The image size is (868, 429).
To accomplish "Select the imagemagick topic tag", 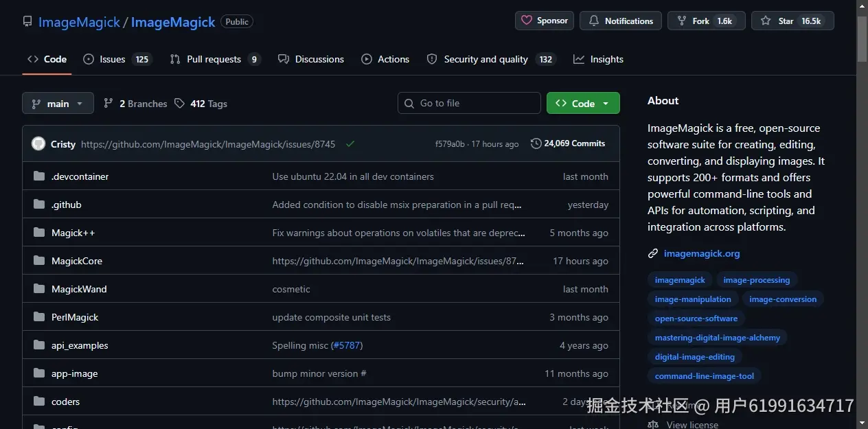I will tap(680, 280).
